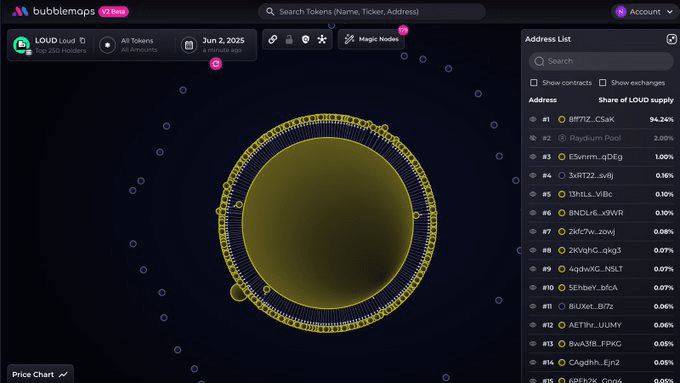Open Magic Nodes

(x=371, y=39)
